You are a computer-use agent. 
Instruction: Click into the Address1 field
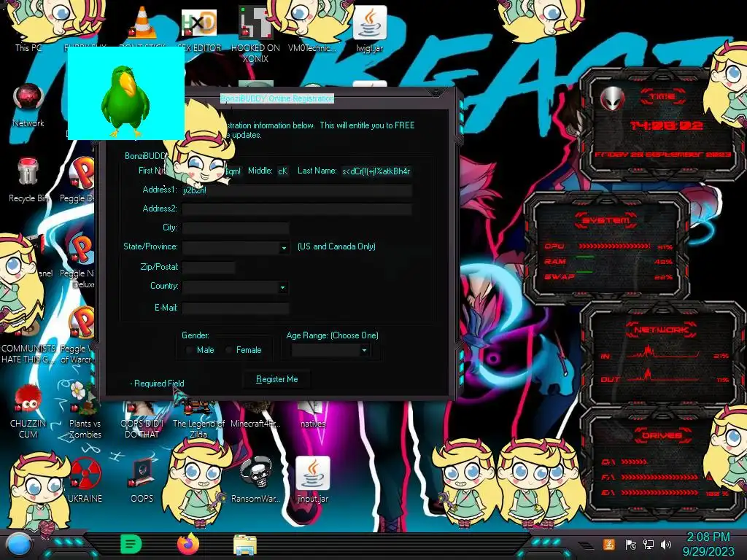pyautogui.click(x=298, y=190)
